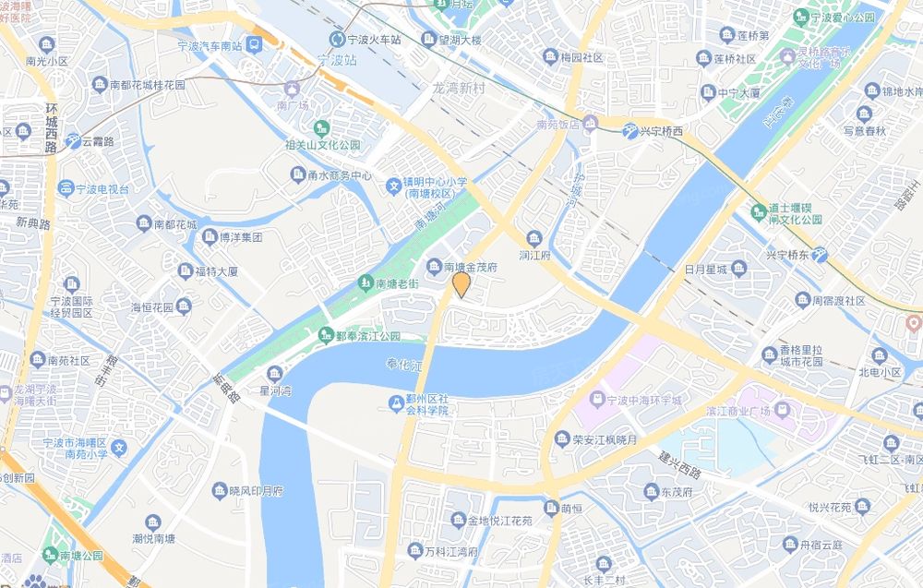Click the 南塘老街 scenic spot icon
Image resolution: width=923 pixels, height=588 pixels.
[366, 283]
